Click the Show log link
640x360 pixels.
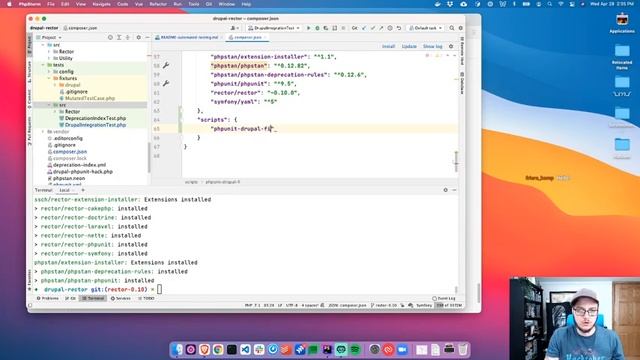432,47
